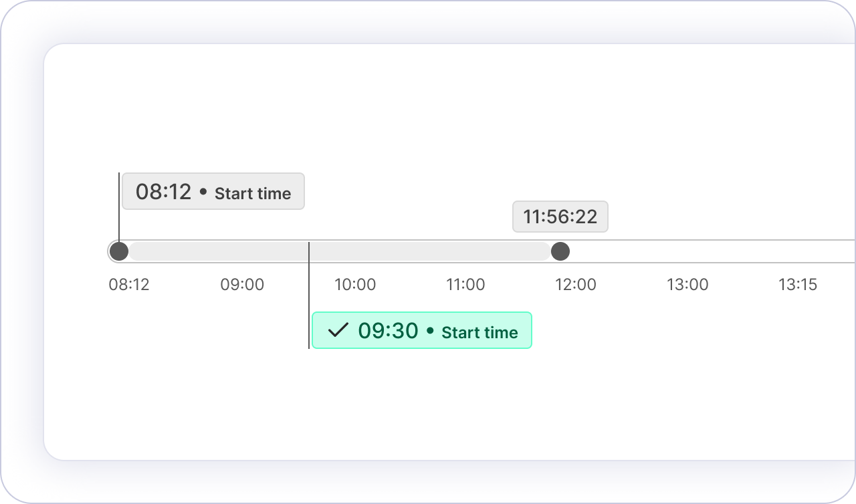Click the 13:15 tick label
856x504 pixels.
[798, 285]
